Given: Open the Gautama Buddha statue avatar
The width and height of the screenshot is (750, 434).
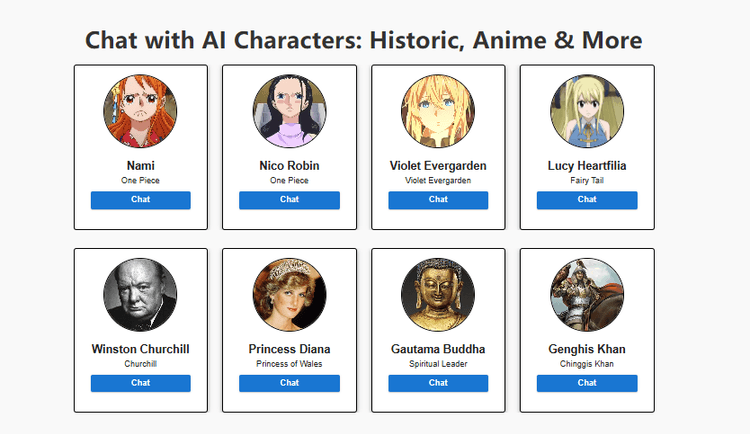Looking at the screenshot, I should pyautogui.click(x=438, y=295).
